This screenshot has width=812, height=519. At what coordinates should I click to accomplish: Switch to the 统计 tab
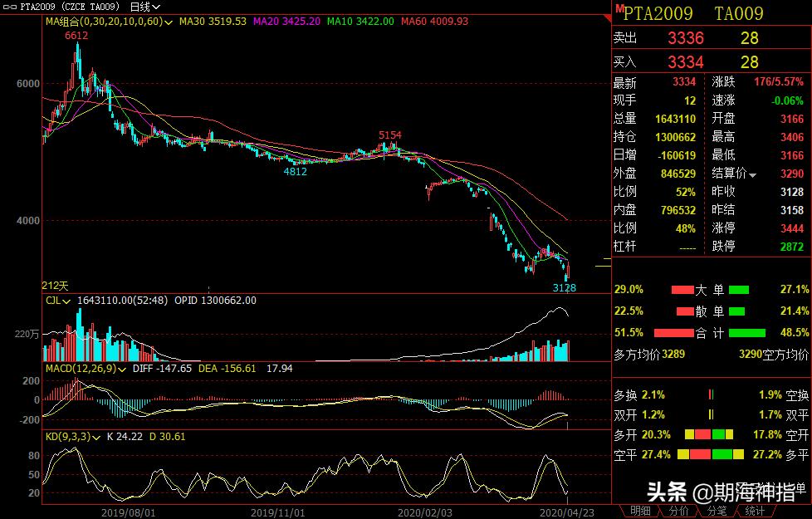(755, 512)
